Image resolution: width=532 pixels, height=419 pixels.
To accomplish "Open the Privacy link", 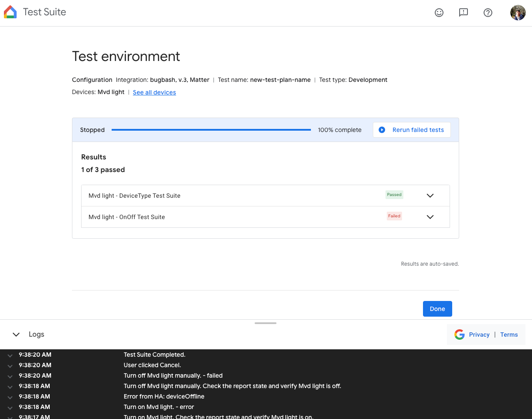I will tap(479, 335).
